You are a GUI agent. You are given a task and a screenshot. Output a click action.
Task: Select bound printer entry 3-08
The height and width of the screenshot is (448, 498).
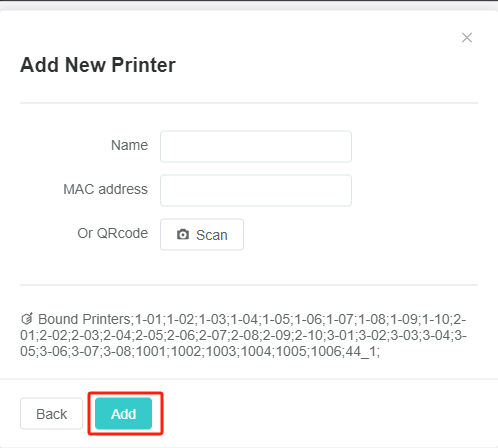(117, 351)
